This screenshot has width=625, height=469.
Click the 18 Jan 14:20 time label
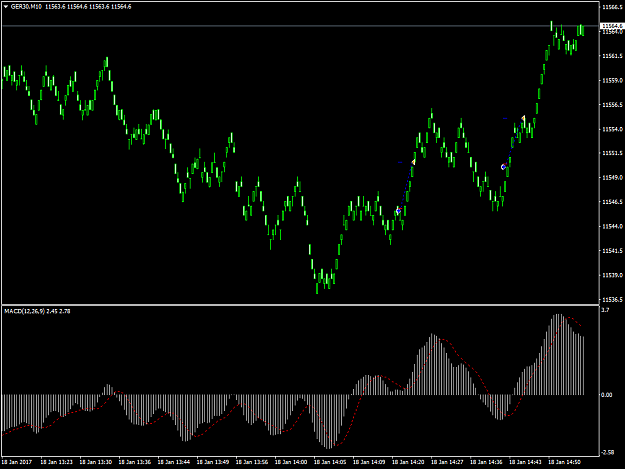click(x=408, y=462)
